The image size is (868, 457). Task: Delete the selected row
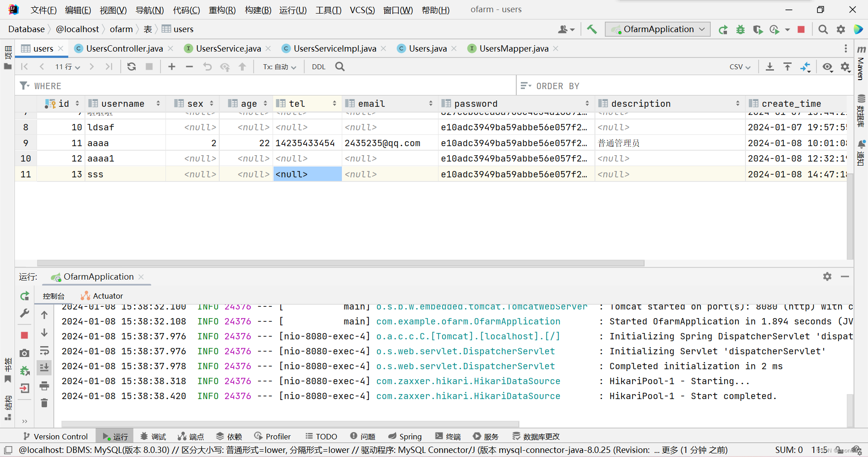point(189,67)
